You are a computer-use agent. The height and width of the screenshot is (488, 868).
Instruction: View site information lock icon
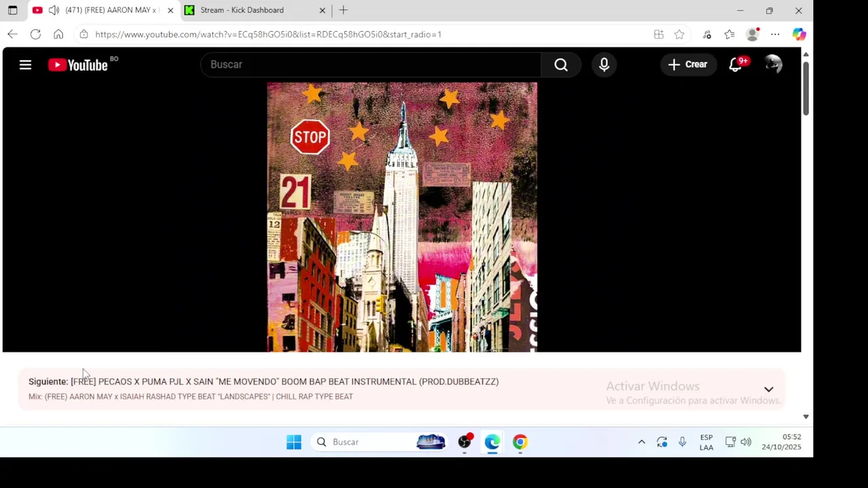83,34
